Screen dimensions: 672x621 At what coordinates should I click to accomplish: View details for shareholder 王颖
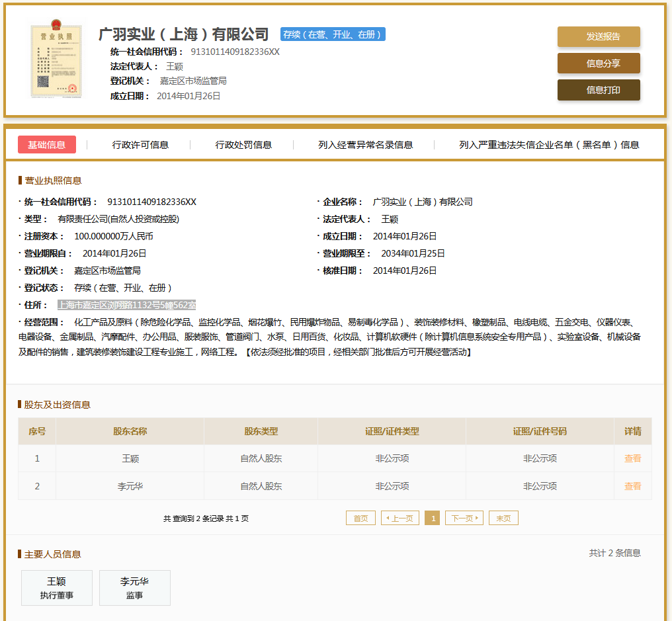pos(632,458)
